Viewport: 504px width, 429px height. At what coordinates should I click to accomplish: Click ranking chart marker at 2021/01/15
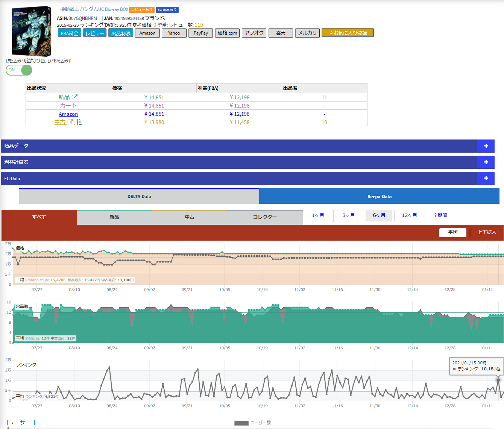pos(498,380)
